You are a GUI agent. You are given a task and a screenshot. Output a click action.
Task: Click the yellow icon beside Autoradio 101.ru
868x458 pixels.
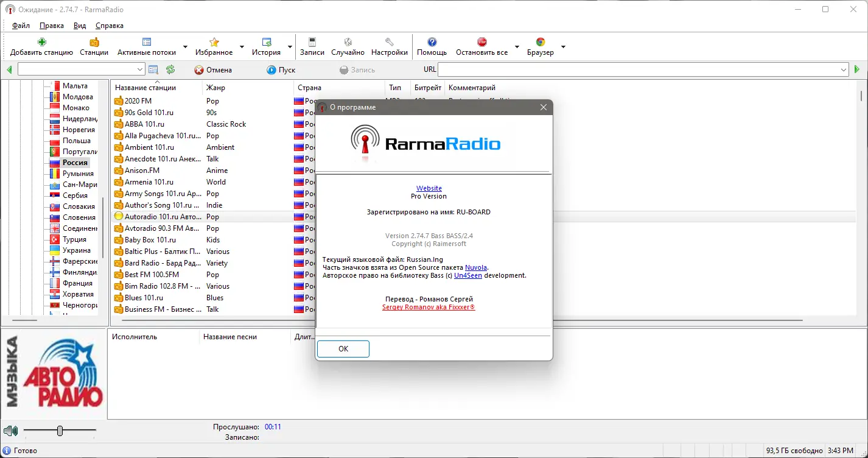pos(119,217)
